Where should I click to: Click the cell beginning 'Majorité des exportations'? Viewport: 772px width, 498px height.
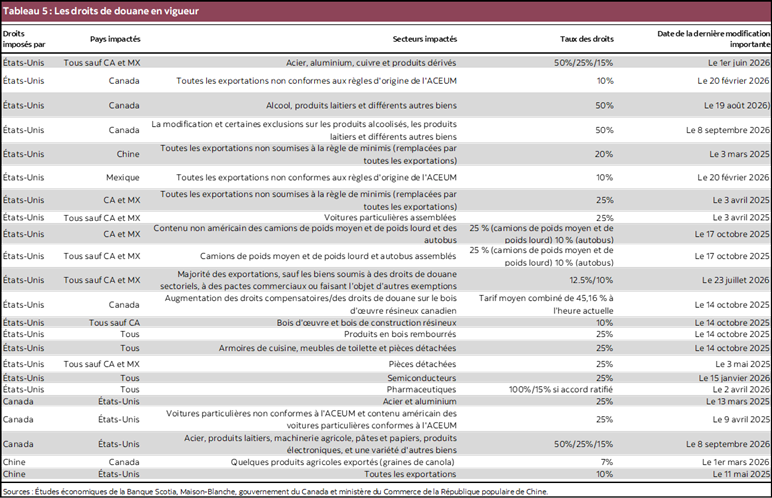(308, 280)
